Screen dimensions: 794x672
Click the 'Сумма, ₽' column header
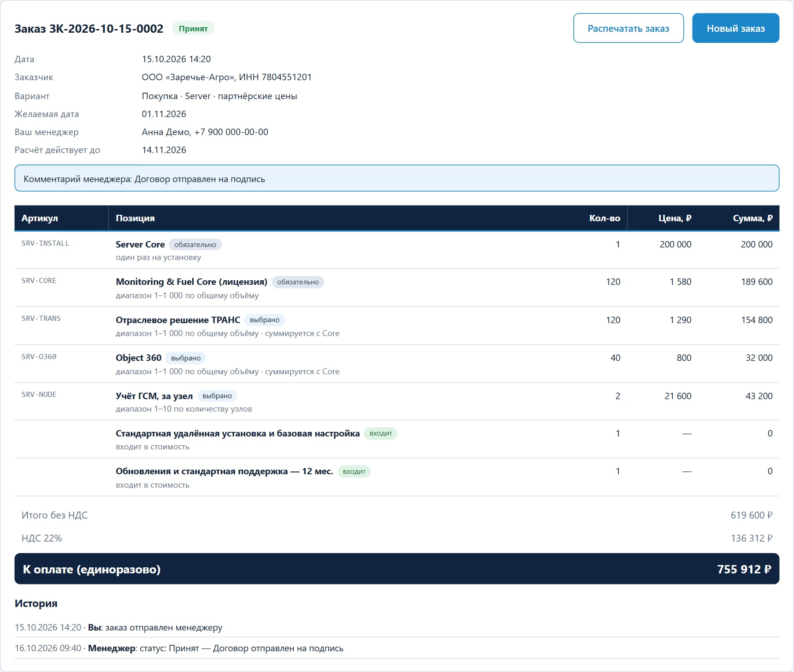(753, 218)
